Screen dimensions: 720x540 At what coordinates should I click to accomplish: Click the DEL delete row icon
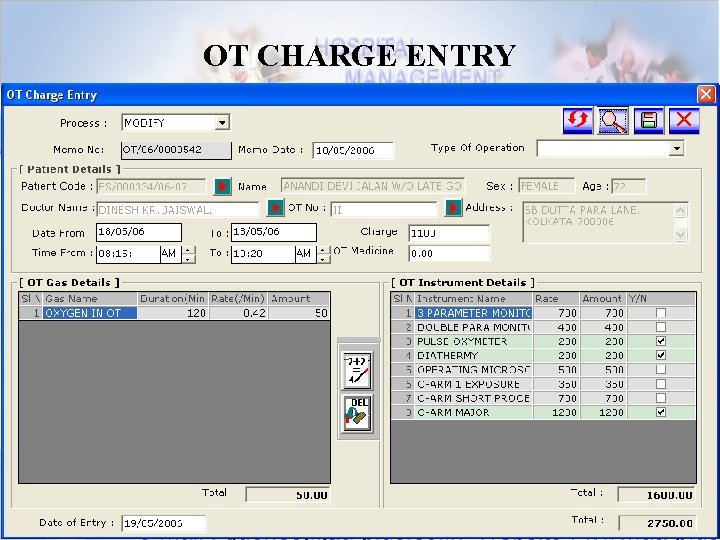[357, 413]
